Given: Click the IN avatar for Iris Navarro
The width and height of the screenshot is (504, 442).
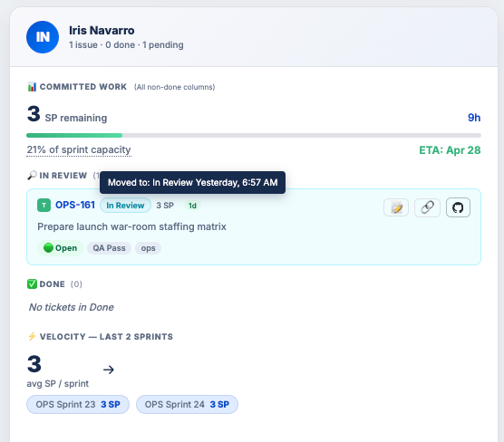Looking at the screenshot, I should click(x=43, y=37).
